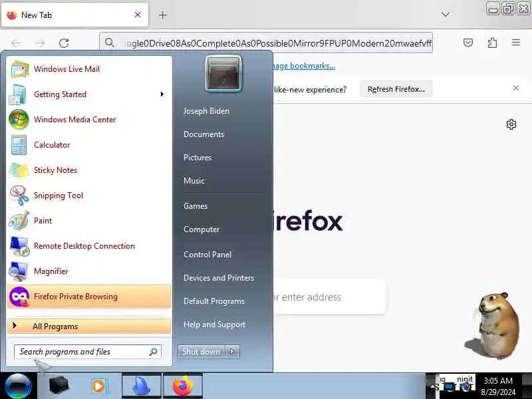This screenshot has width=532, height=399.
Task: Open Firefox Private Browsing mask icon
Action: click(19, 297)
